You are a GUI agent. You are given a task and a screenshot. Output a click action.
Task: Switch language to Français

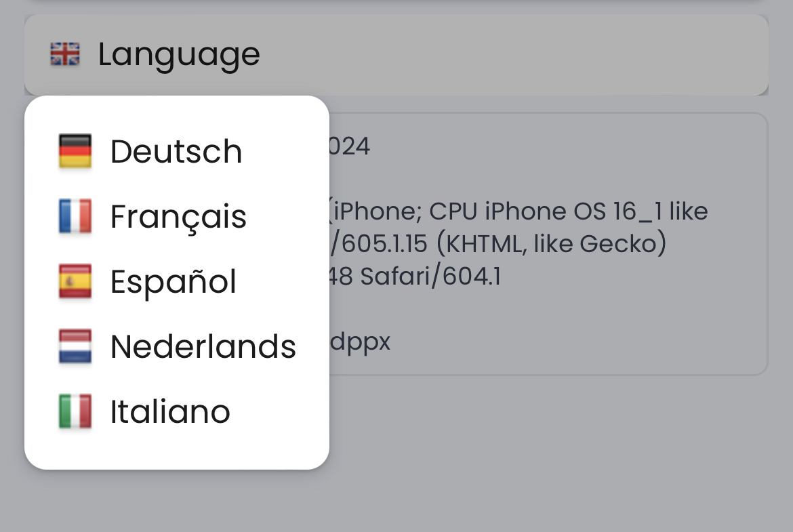[178, 217]
